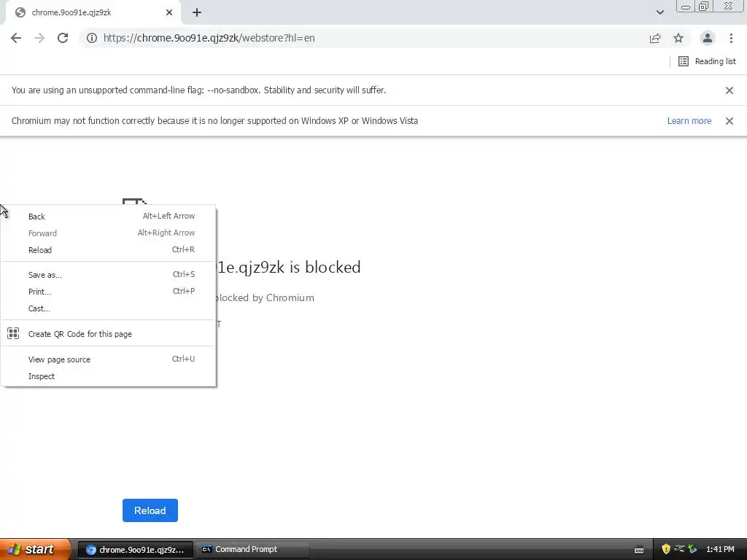The height and width of the screenshot is (560, 747).
Task: Dismiss the no-sandbox warning bar
Action: [x=729, y=90]
